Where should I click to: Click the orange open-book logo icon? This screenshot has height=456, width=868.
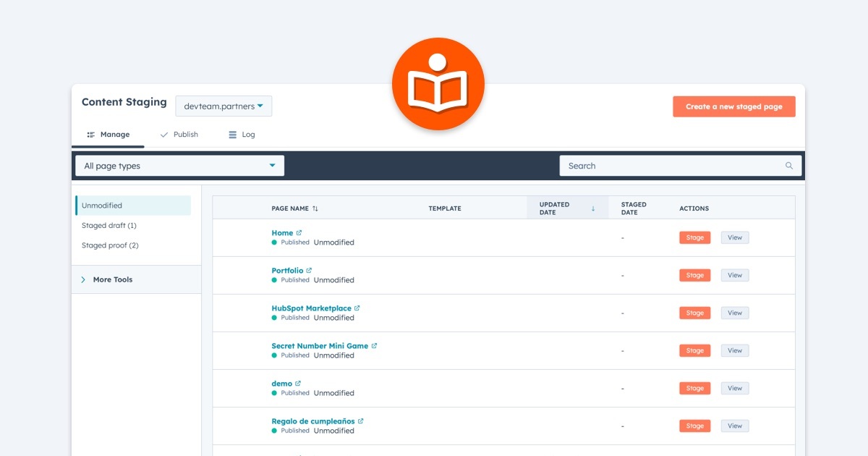pyautogui.click(x=438, y=83)
